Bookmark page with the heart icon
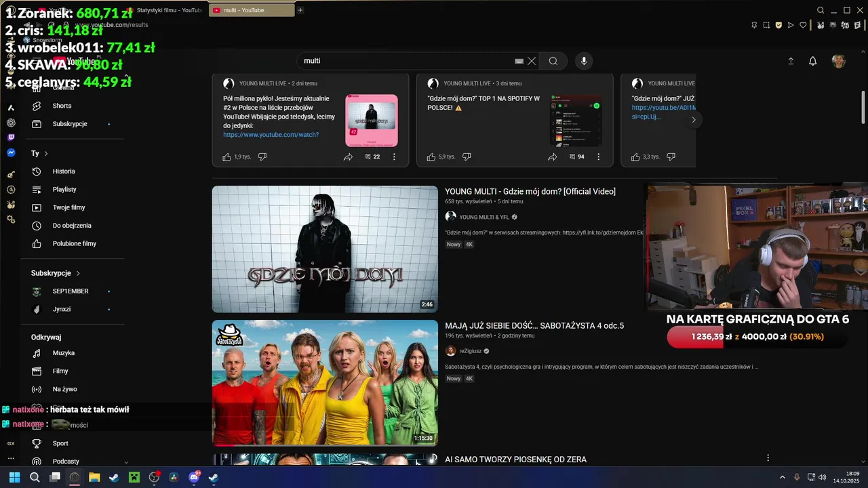868x488 pixels. pyautogui.click(x=803, y=25)
